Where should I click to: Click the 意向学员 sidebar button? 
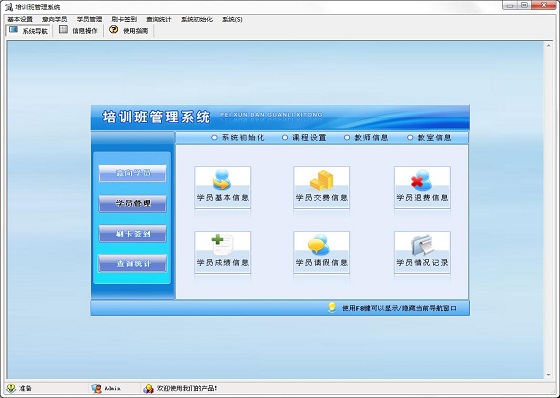[x=132, y=173]
